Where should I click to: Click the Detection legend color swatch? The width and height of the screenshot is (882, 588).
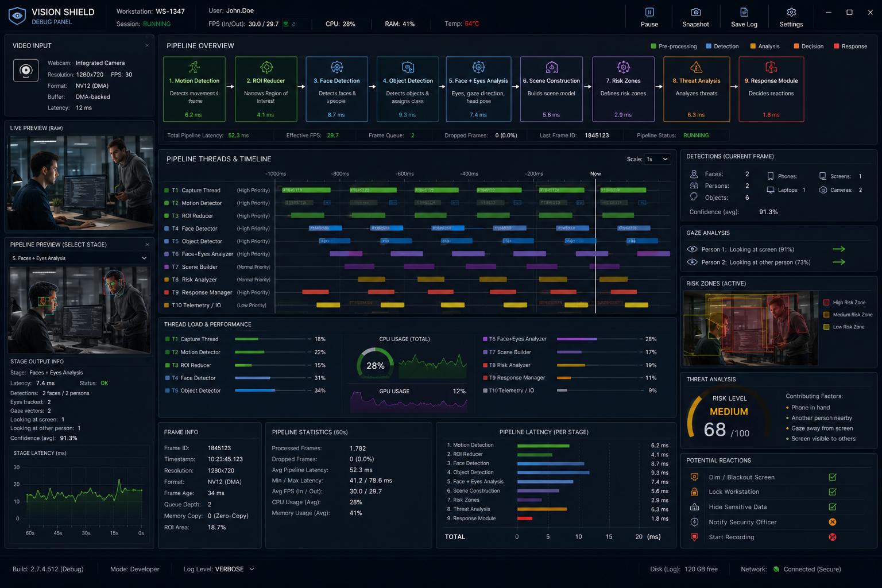click(x=709, y=46)
